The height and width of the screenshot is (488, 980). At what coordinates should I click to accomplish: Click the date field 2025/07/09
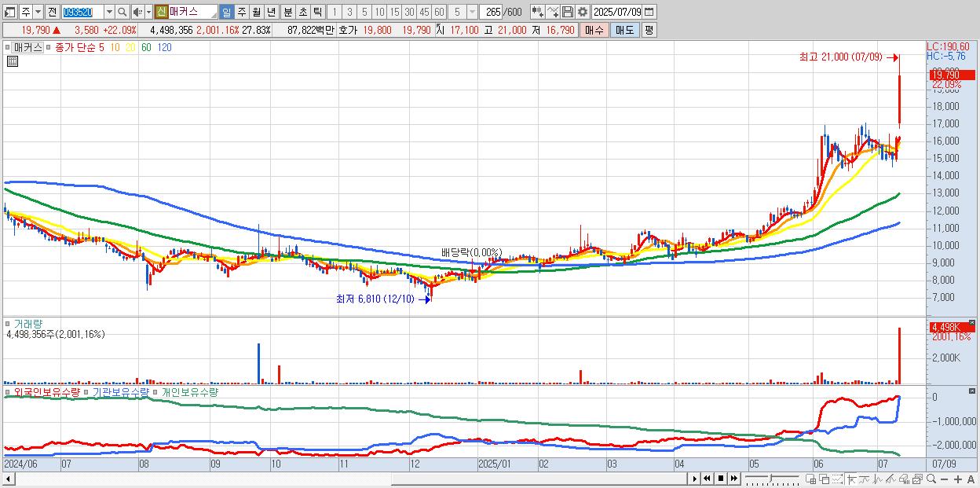click(x=617, y=12)
